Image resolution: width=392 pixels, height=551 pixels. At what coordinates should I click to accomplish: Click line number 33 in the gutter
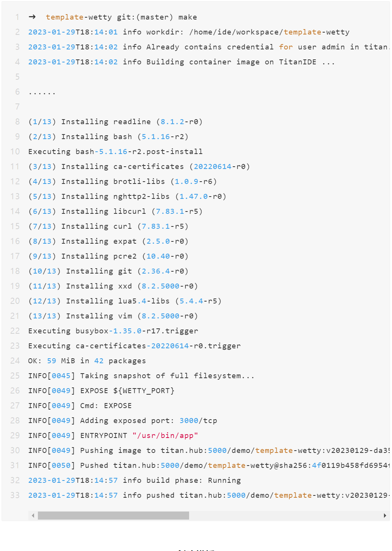pyautogui.click(x=15, y=495)
